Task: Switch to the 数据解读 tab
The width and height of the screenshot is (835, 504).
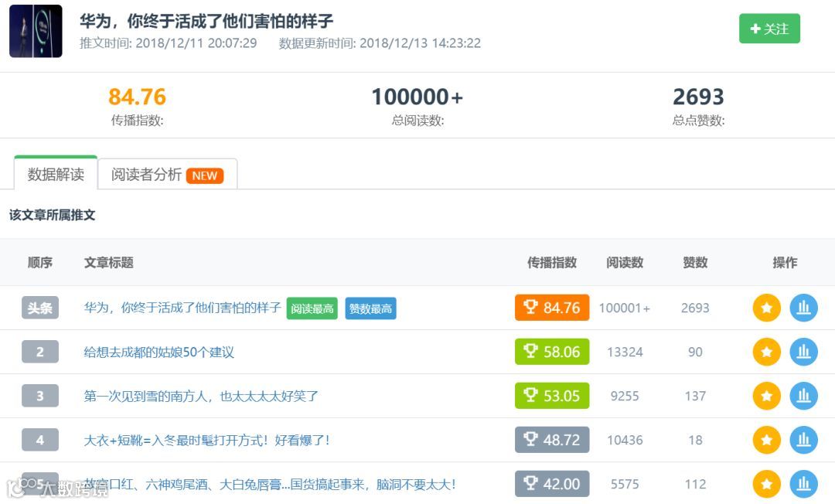Action: (x=56, y=174)
